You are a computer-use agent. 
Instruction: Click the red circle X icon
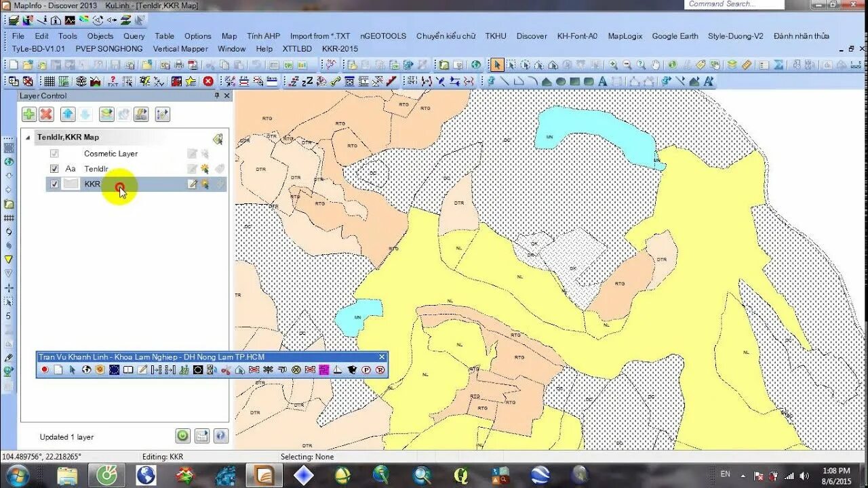pyautogui.click(x=208, y=81)
